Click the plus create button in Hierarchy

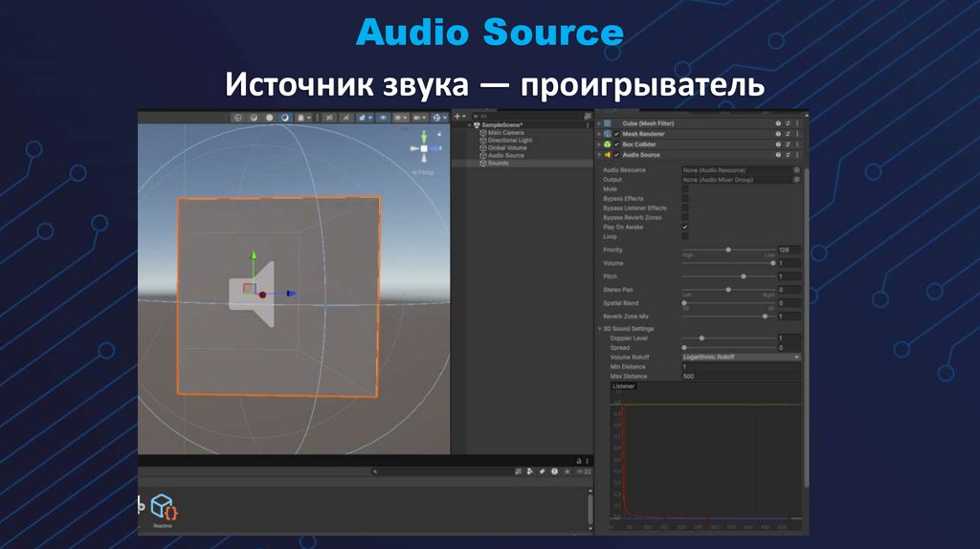click(x=459, y=116)
